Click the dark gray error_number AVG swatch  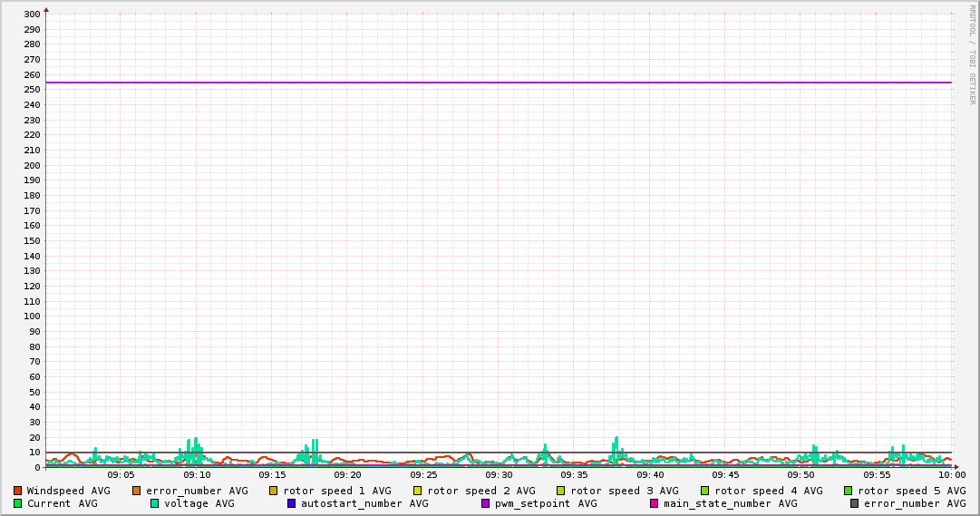(x=855, y=503)
